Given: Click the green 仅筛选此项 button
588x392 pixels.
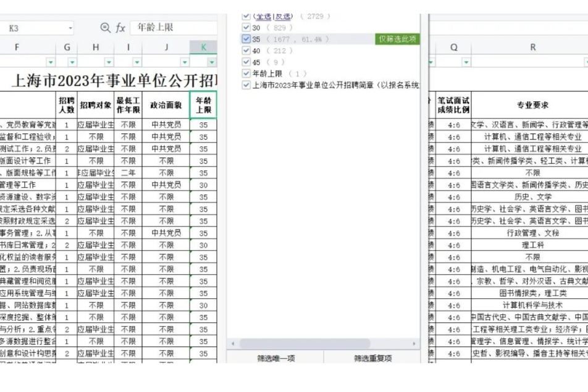Looking at the screenshot, I should (x=398, y=38).
